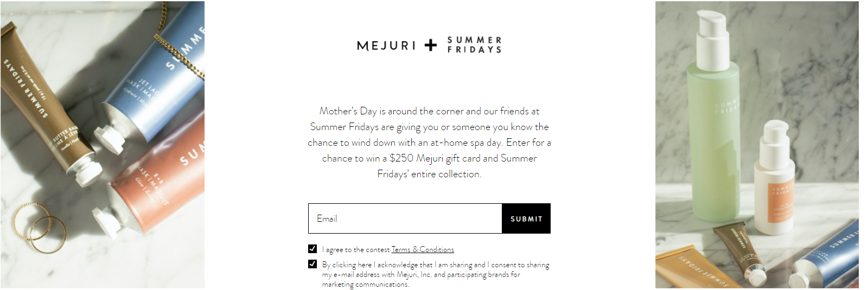Uncheck the email sharing consent checkbox
Screen dimensions: 868x290
(312, 264)
